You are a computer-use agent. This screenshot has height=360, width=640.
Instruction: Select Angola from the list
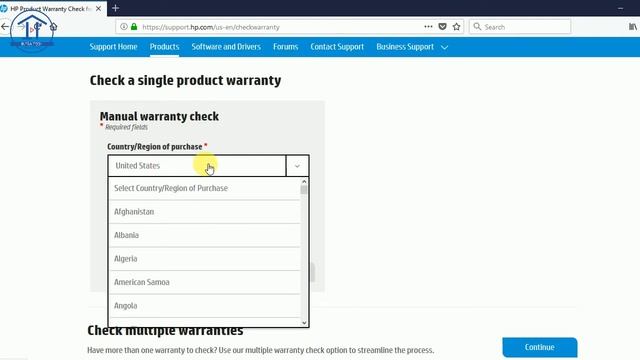pyautogui.click(x=204, y=306)
